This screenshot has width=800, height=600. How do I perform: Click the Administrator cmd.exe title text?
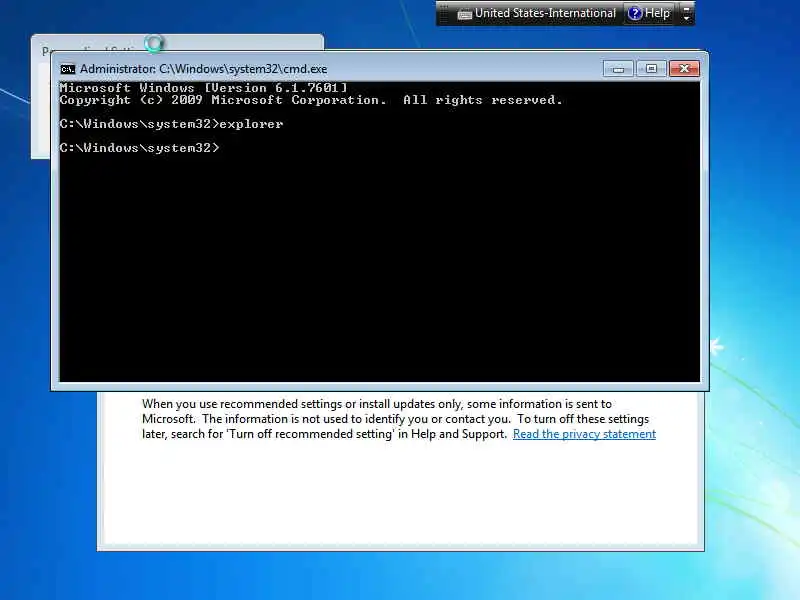[204, 69]
